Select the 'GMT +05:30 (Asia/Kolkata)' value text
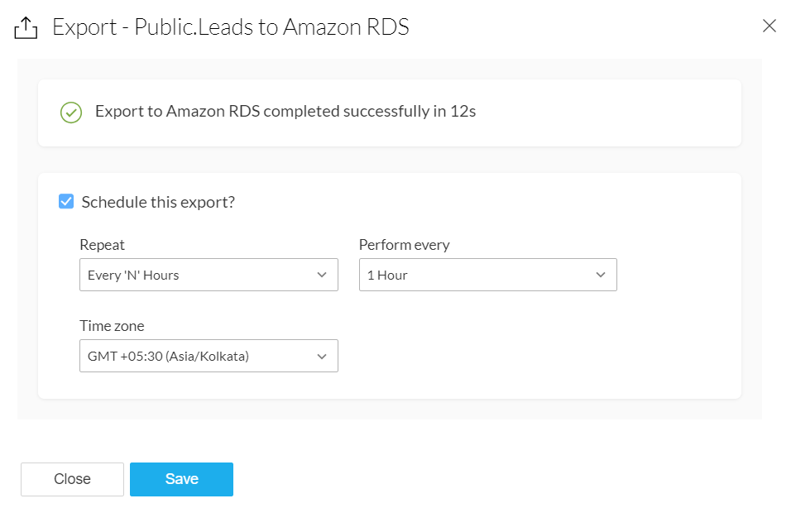Image resolution: width=796 pixels, height=532 pixels. point(168,357)
